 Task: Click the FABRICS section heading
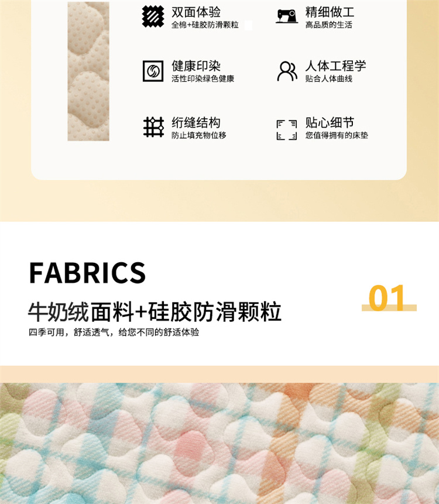87,273
